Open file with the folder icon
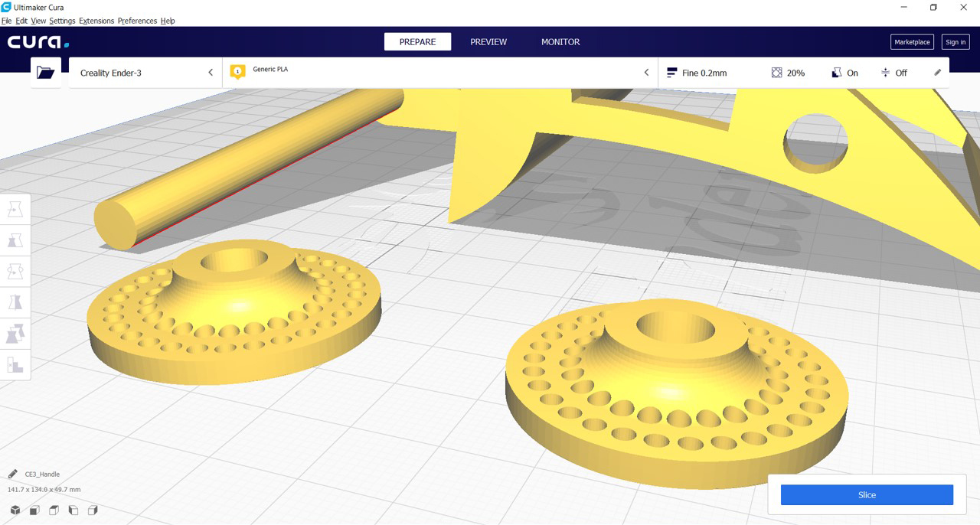Image resolution: width=980 pixels, height=525 pixels. [46, 73]
